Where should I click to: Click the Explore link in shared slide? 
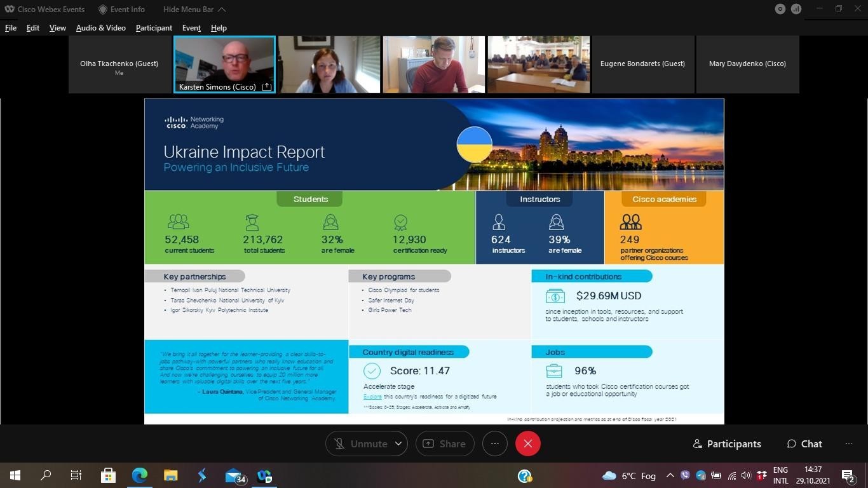(x=372, y=396)
